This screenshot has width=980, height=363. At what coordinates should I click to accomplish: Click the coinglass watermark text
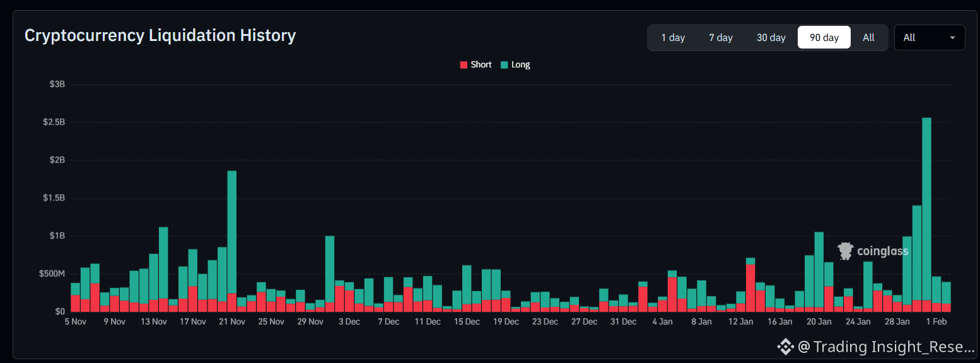[x=882, y=251]
